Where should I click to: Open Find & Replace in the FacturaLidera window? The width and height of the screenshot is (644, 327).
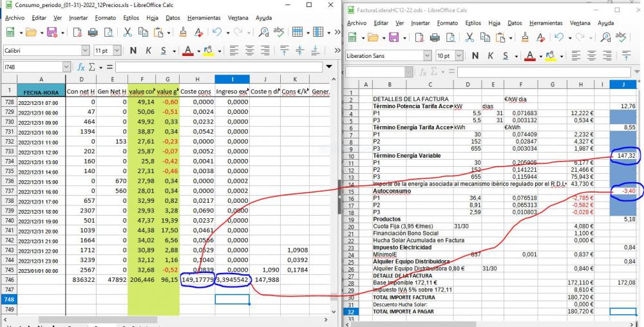605,37
